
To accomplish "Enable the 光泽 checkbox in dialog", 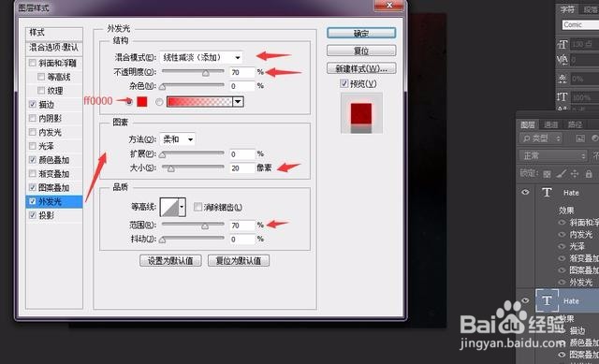I will (33, 146).
